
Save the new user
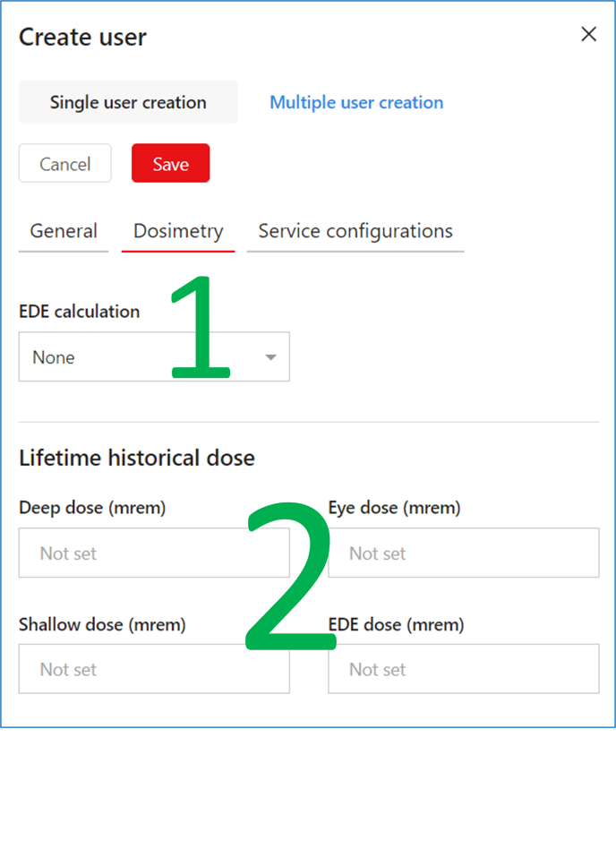pos(170,164)
